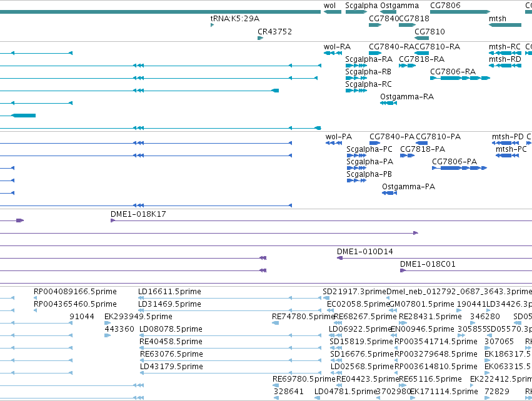Click the CG7840 gene label

(384, 19)
